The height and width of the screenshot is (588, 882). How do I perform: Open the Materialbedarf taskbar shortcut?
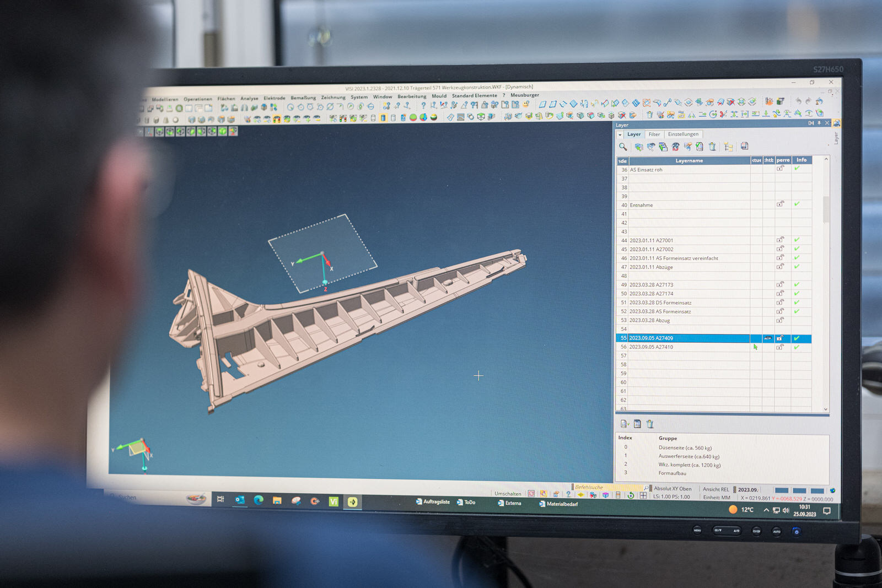point(558,504)
